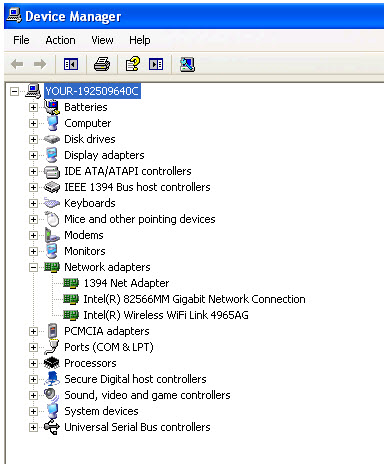Viewport: 384px width, 464px height.
Task: Select Intel(R) Wireless WiFi Link 4965AG
Action: (166, 315)
